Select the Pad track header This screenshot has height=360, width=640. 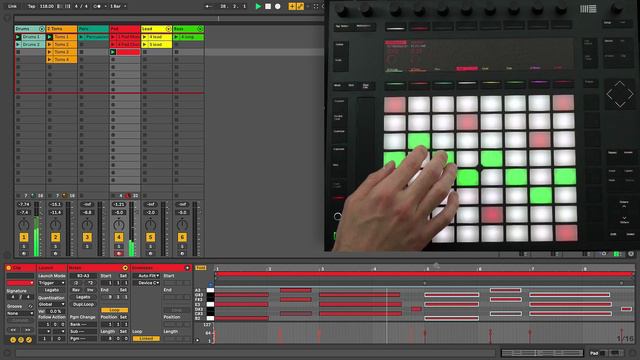pos(125,29)
